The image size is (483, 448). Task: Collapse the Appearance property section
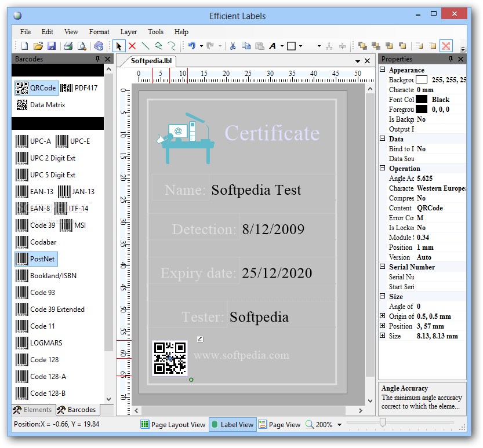coord(382,70)
